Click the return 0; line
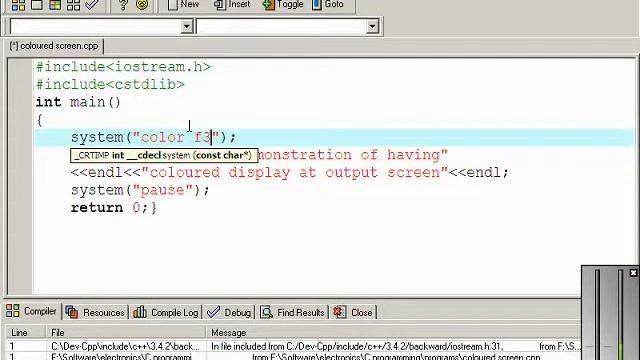 [x=113, y=207]
